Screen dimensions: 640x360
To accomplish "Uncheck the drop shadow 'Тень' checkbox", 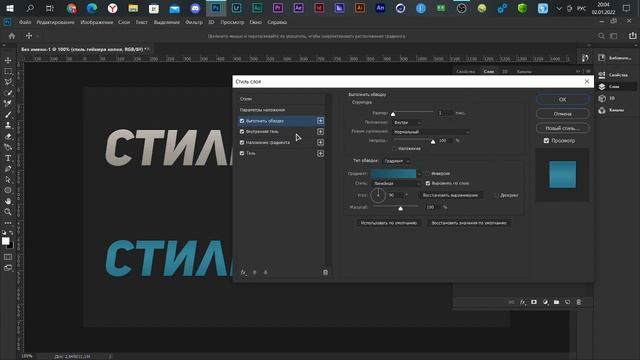I will (x=242, y=153).
